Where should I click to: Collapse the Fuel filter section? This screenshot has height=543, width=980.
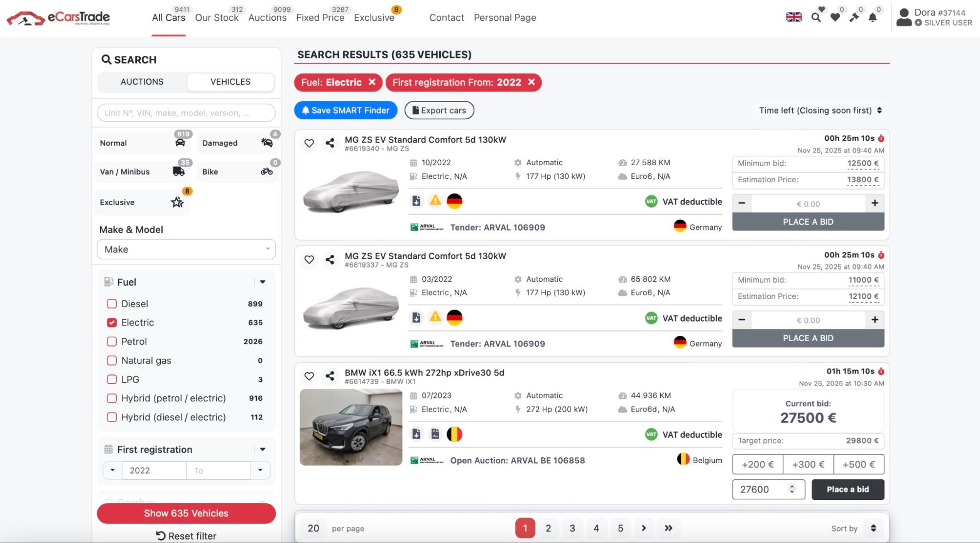(x=262, y=282)
